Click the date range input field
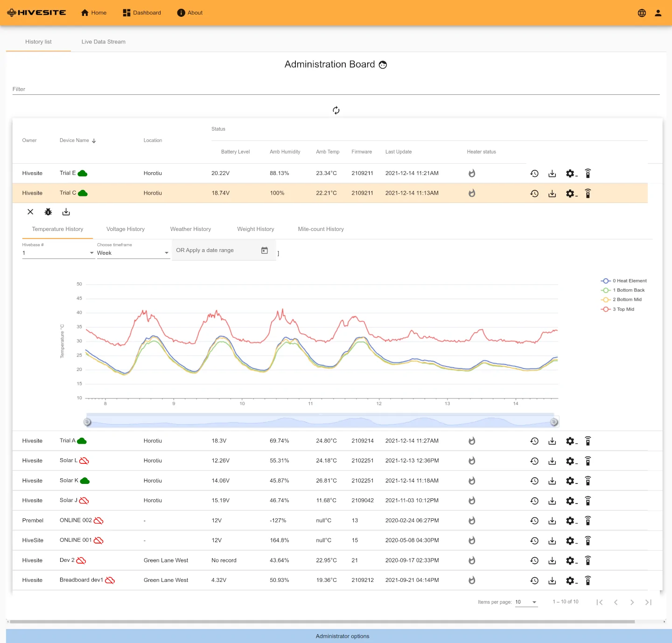This screenshot has width=672, height=643. (x=224, y=251)
